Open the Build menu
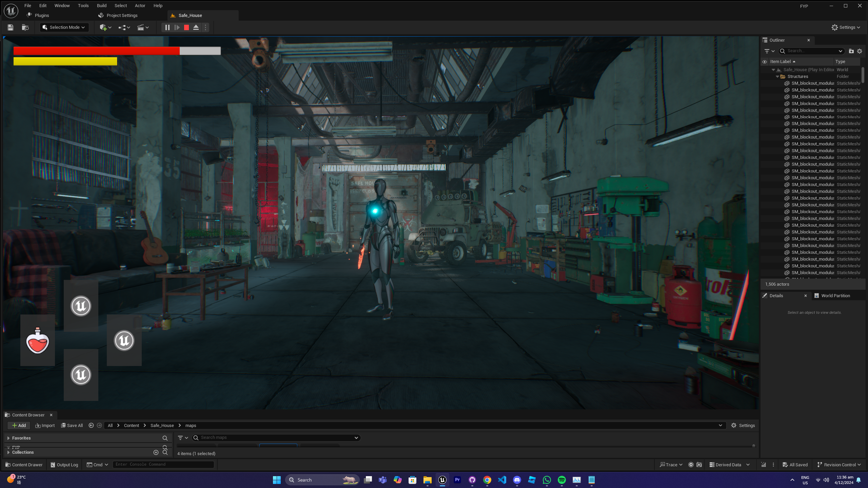This screenshot has width=868, height=488. 101,5
